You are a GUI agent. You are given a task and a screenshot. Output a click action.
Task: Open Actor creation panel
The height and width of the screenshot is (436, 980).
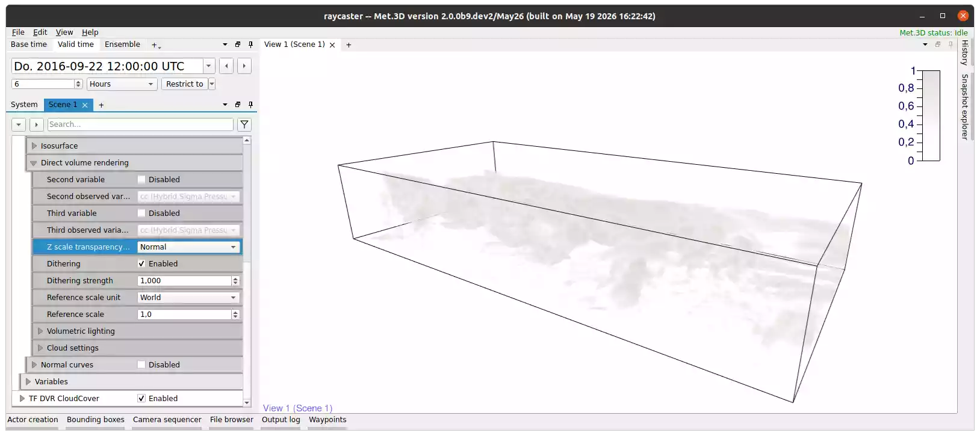[x=33, y=420]
